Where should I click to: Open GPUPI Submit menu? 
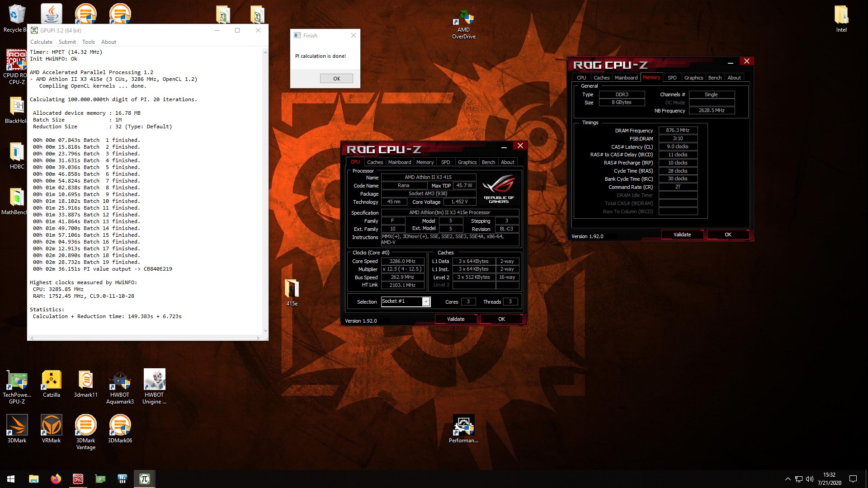(67, 42)
